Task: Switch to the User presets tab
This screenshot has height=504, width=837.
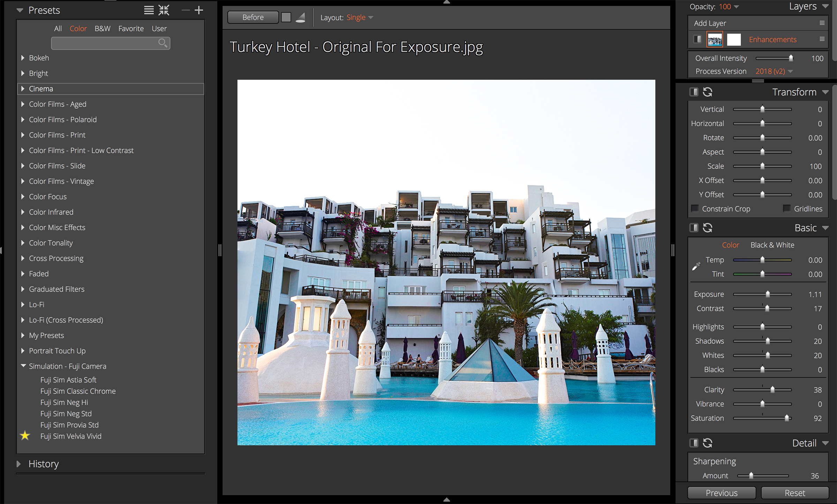Action: point(159,29)
